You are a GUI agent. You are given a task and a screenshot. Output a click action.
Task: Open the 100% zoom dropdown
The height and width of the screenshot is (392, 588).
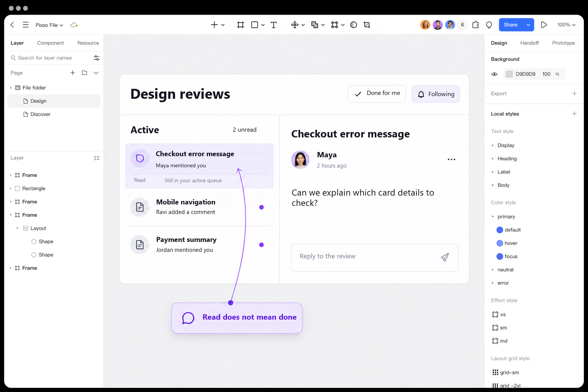pos(566,25)
